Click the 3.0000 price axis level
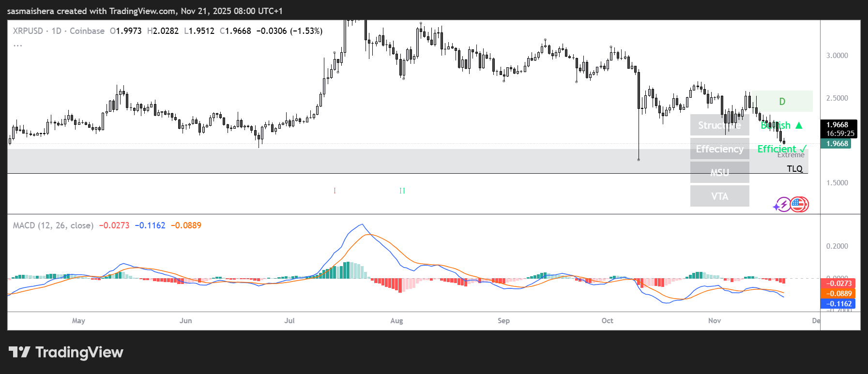The width and height of the screenshot is (868, 374). pos(837,56)
